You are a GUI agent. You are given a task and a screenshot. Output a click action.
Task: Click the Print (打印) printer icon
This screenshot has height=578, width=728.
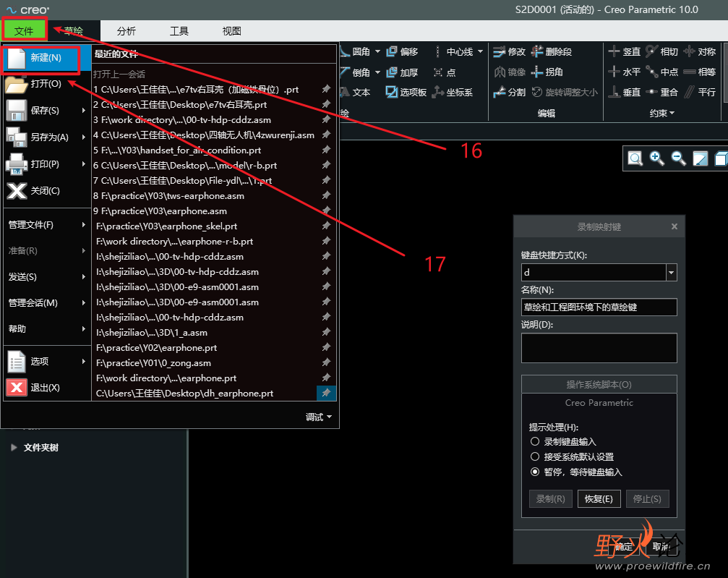[16, 164]
